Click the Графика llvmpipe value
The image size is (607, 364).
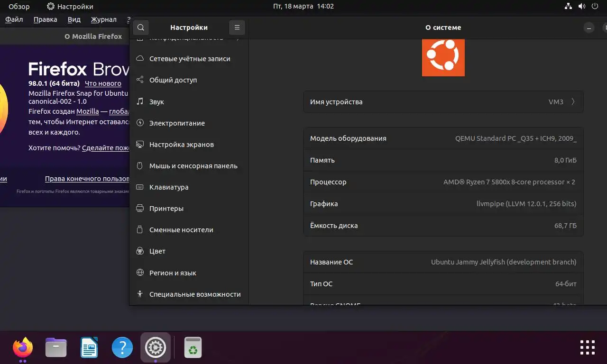pyautogui.click(x=526, y=204)
